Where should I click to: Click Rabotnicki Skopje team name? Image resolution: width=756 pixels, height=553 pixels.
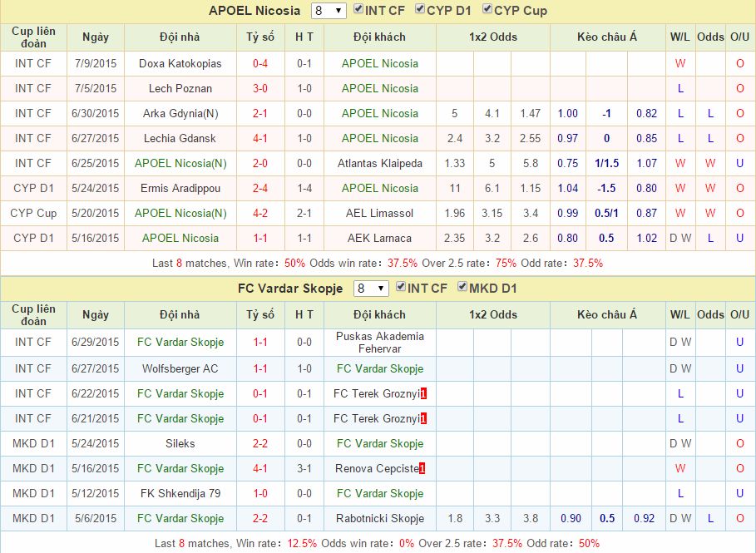pyautogui.click(x=380, y=519)
